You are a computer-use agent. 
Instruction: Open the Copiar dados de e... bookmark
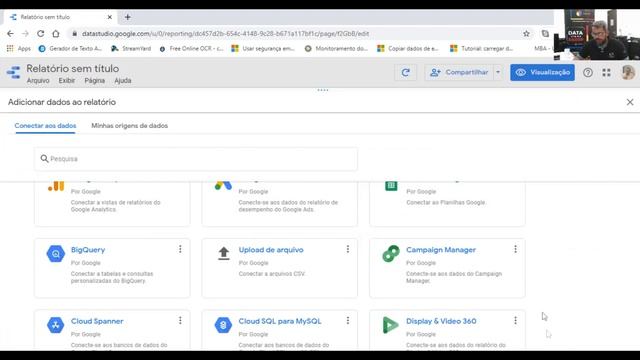pyautogui.click(x=408, y=49)
